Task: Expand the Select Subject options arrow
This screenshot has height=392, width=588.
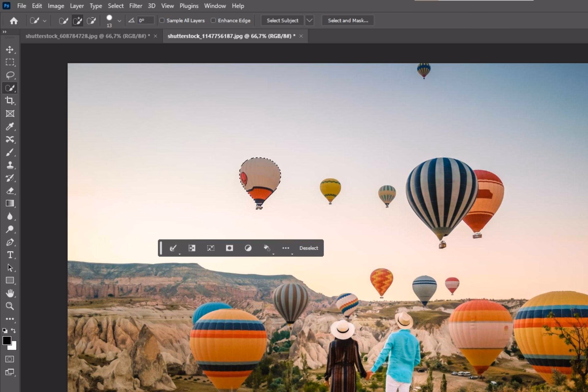Action: (309, 20)
